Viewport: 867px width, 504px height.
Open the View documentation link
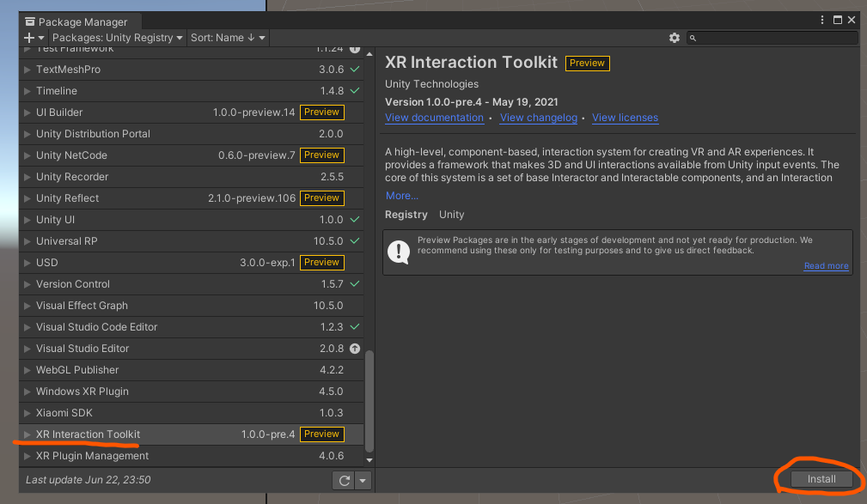point(434,118)
